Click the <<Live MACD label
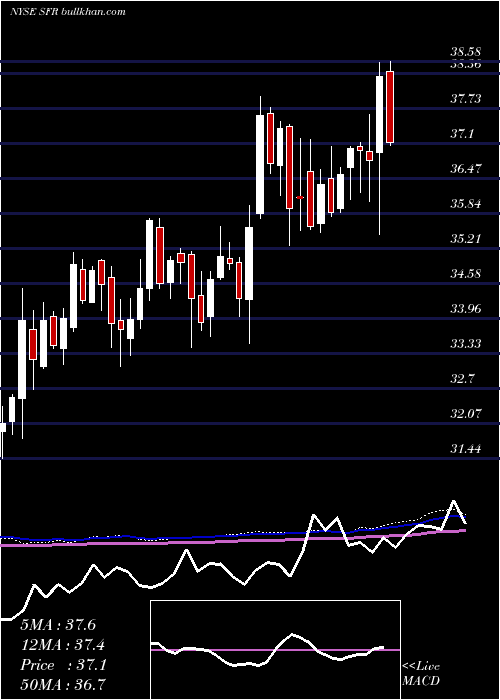 (x=421, y=674)
